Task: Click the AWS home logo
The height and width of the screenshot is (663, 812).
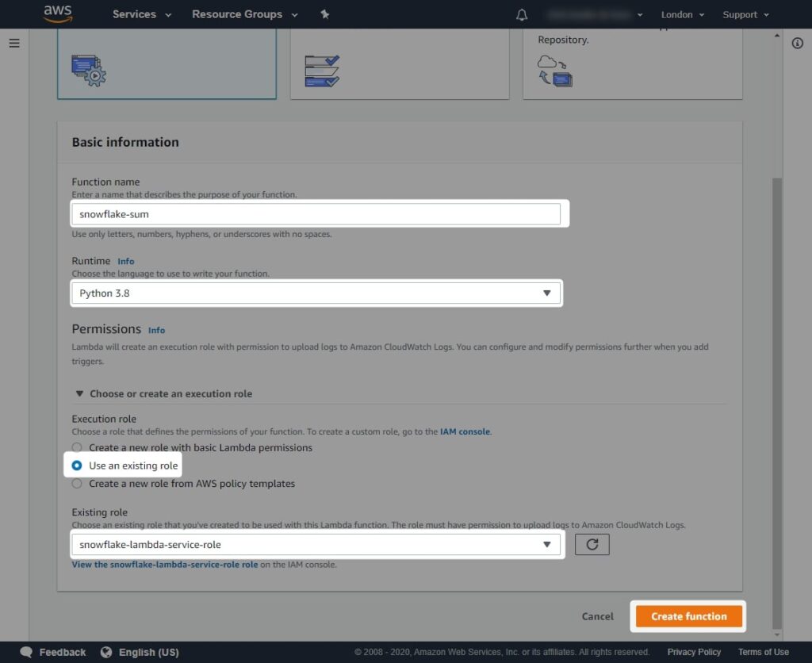Action: tap(58, 13)
